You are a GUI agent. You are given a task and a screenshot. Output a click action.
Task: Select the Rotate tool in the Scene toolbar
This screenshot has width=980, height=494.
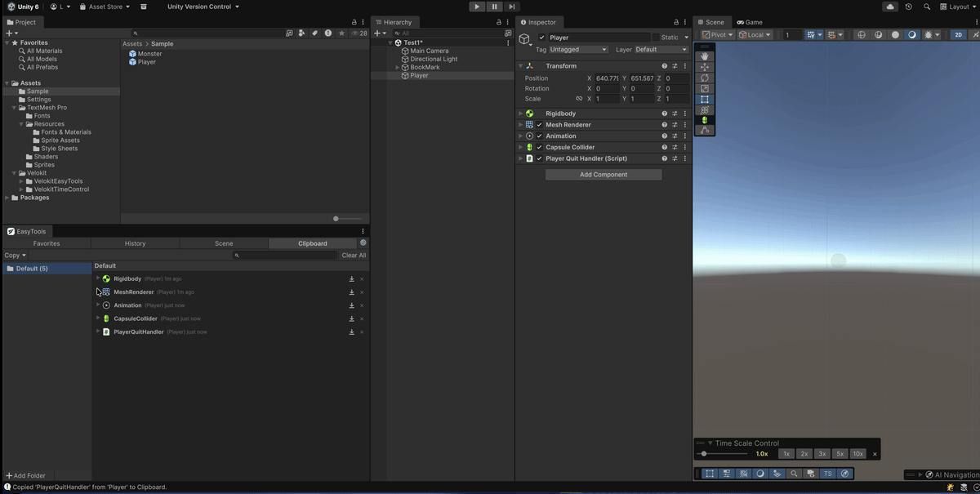(704, 78)
